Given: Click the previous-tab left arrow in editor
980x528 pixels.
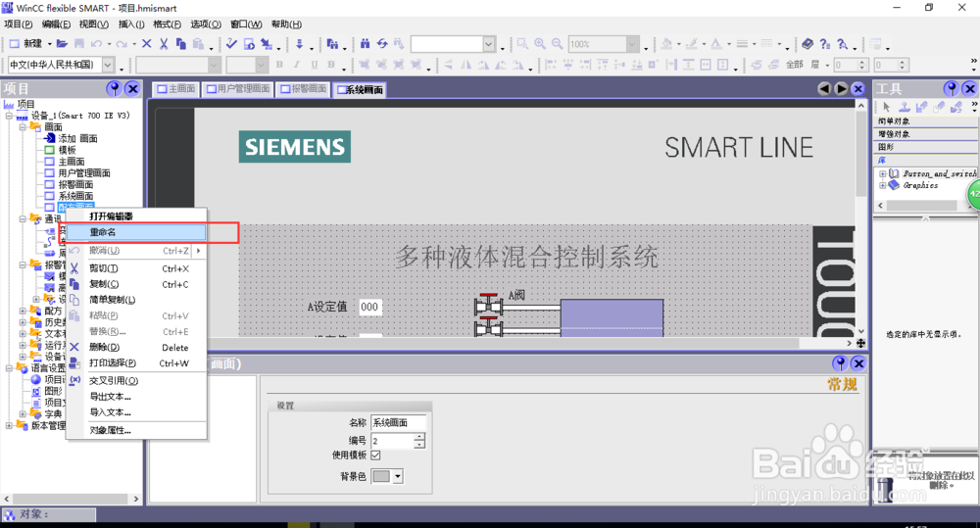Looking at the screenshot, I should [824, 89].
